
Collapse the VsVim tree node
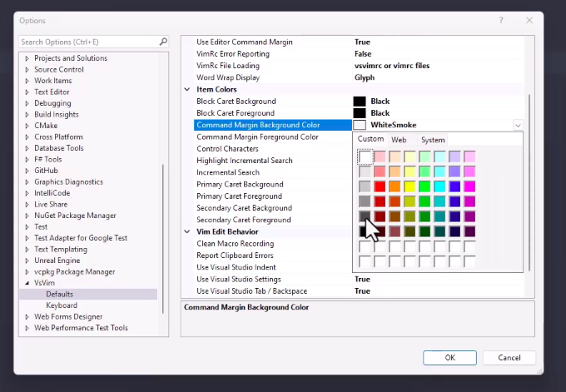(27, 283)
